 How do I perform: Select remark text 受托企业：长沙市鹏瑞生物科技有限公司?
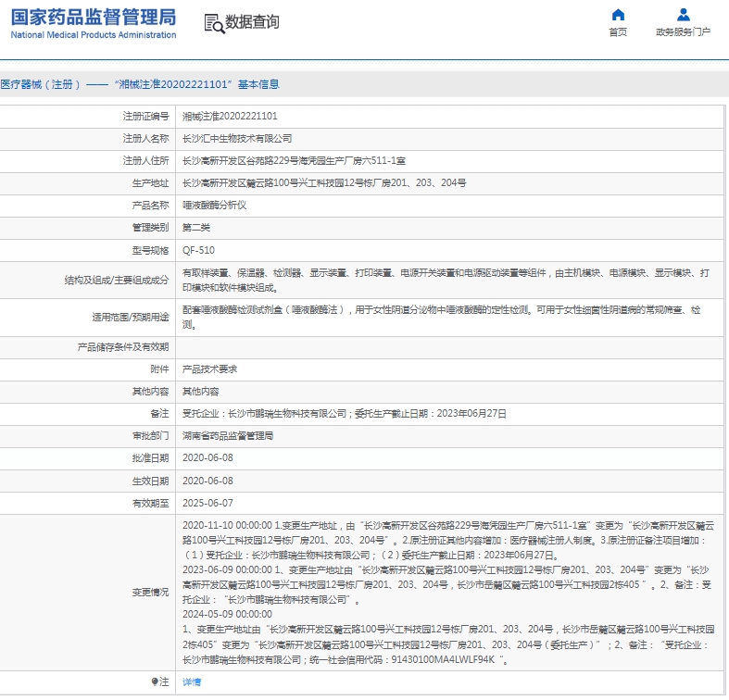[x=265, y=414]
